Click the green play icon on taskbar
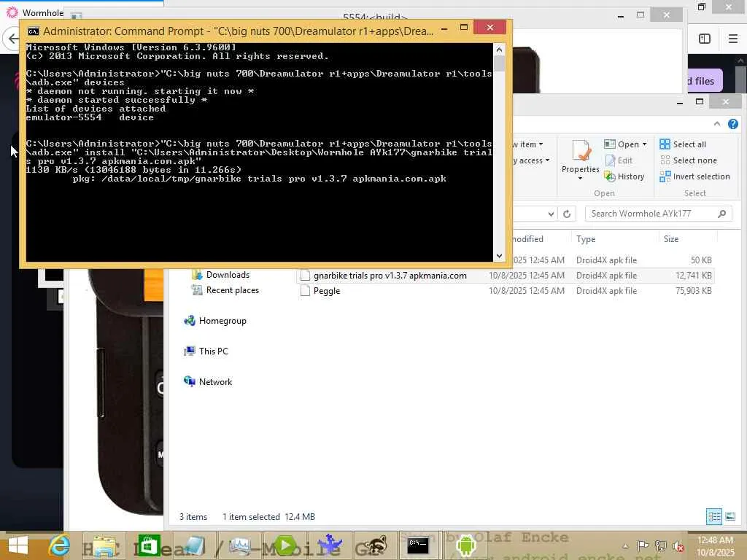The image size is (747, 560). (x=286, y=545)
